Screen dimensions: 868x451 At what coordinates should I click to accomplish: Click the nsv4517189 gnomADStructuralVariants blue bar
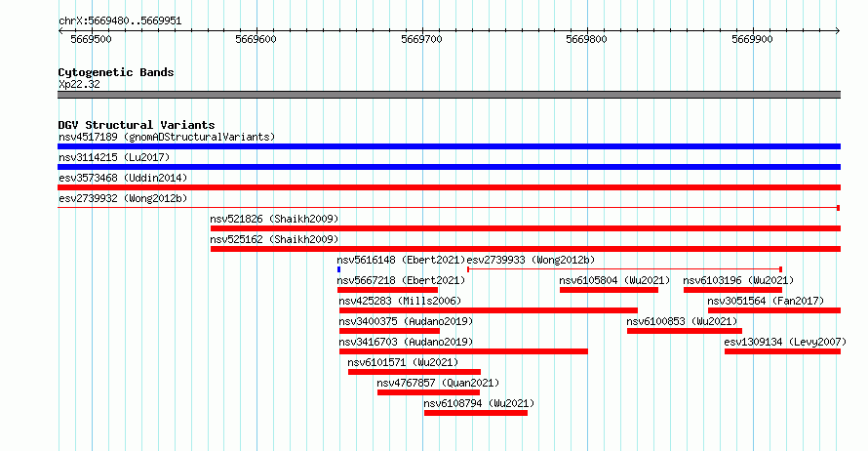pyautogui.click(x=449, y=146)
